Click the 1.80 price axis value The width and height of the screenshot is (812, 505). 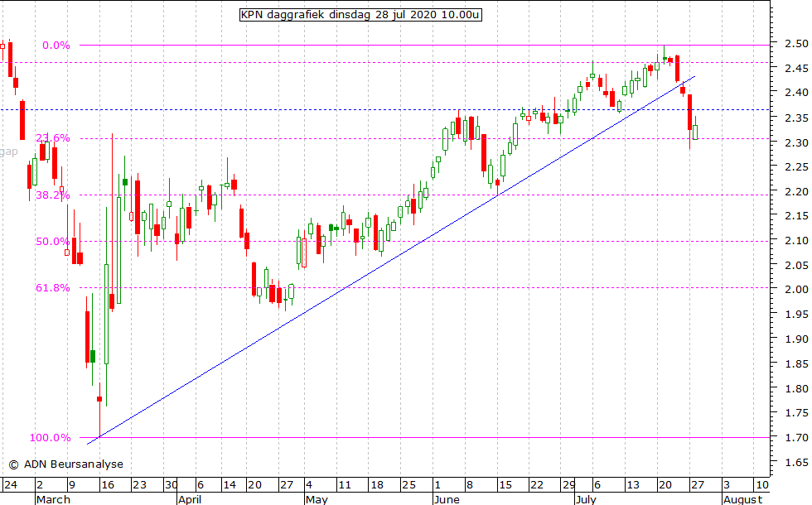tap(796, 388)
